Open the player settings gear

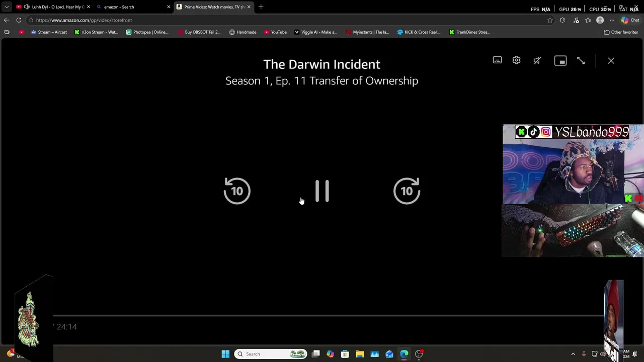[x=516, y=60]
